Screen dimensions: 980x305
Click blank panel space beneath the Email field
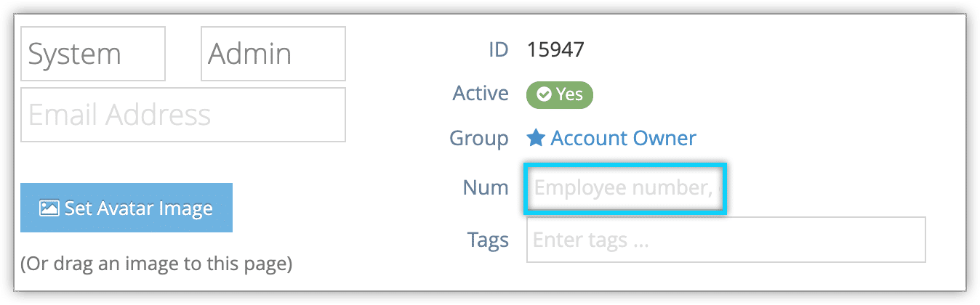pyautogui.click(x=183, y=162)
